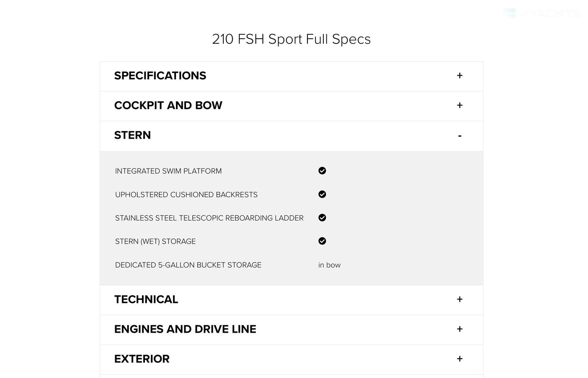Select the EXTERIOR heading text

(142, 359)
